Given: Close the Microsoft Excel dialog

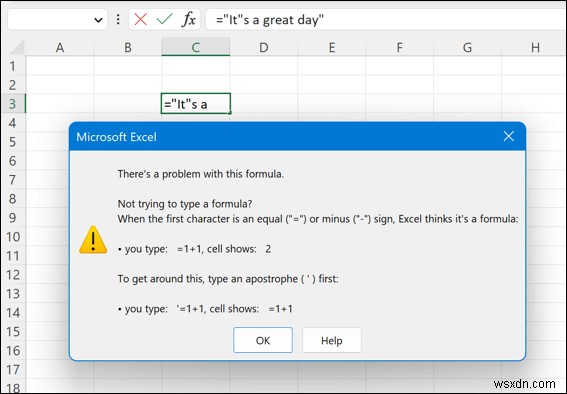Looking at the screenshot, I should point(509,136).
